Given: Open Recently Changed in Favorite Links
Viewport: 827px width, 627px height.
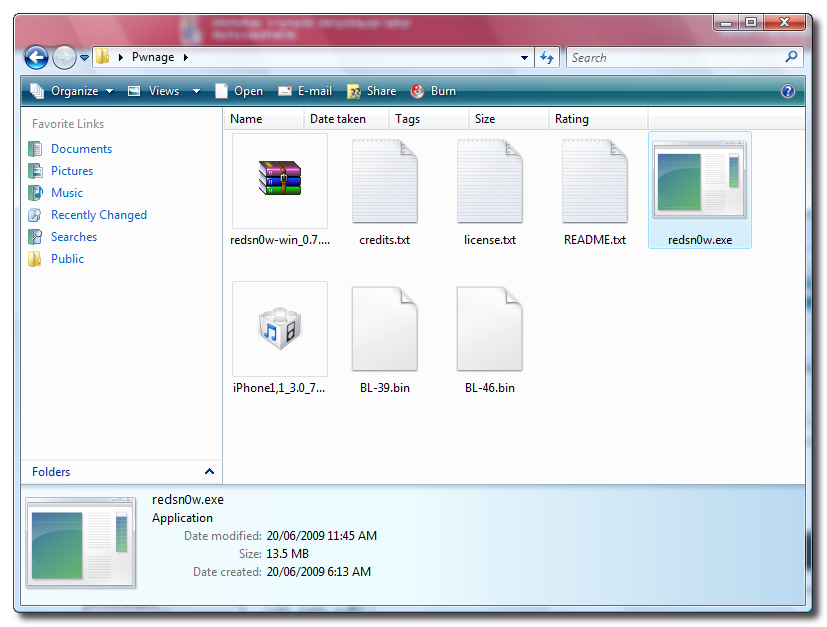Looking at the screenshot, I should tap(99, 215).
